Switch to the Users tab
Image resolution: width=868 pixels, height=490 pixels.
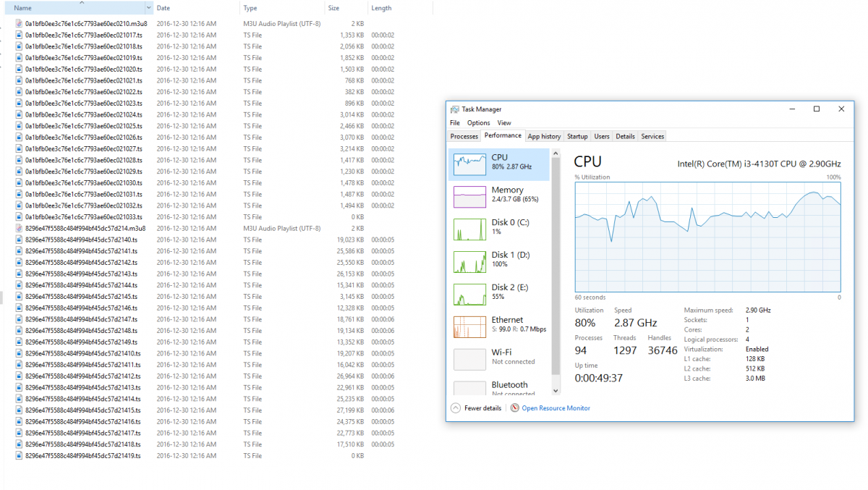602,136
